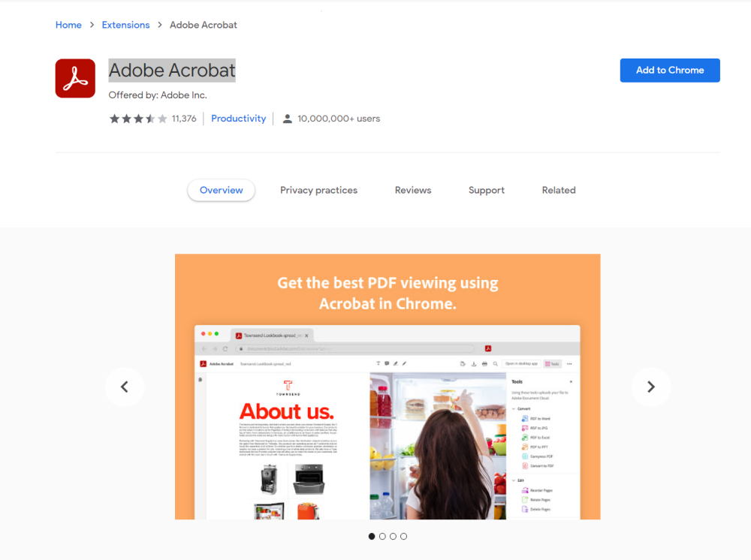
Task: Click the chevron after Extensions in breadcrumb
Action: (160, 25)
